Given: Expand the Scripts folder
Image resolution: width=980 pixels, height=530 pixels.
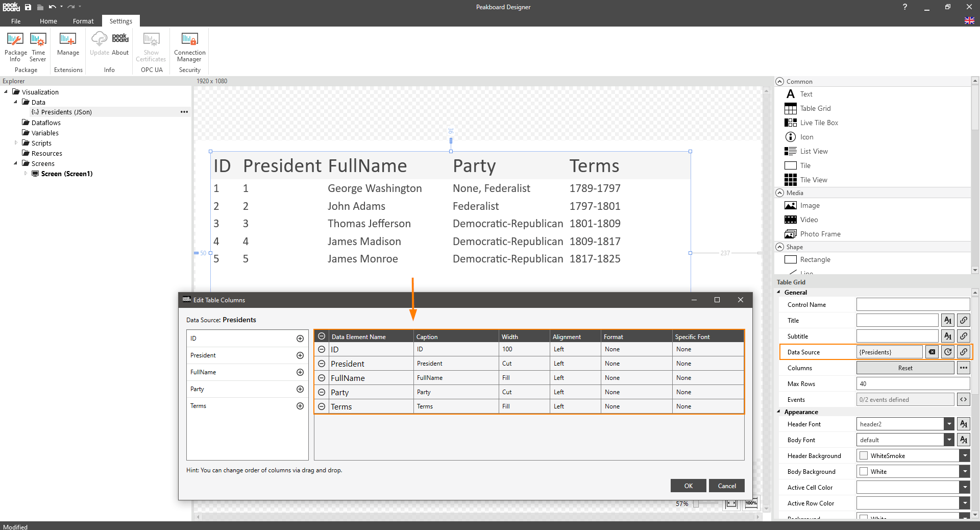Looking at the screenshot, I should 16,143.
